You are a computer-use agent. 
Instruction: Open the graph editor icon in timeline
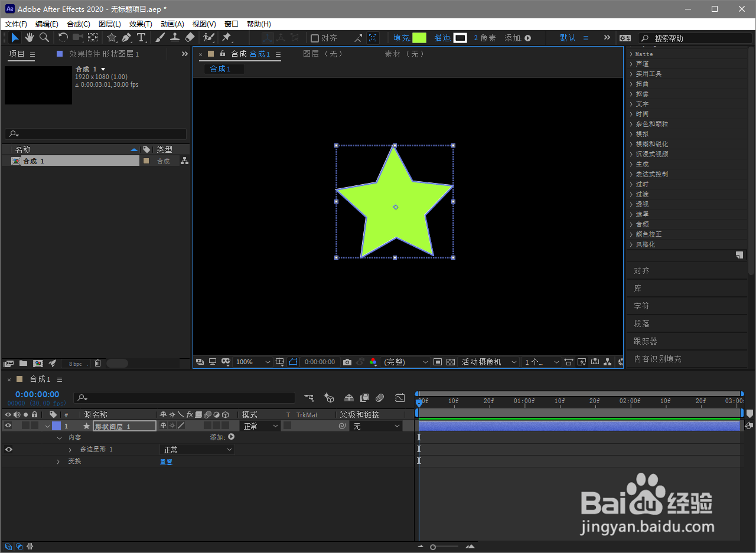pyautogui.click(x=400, y=398)
